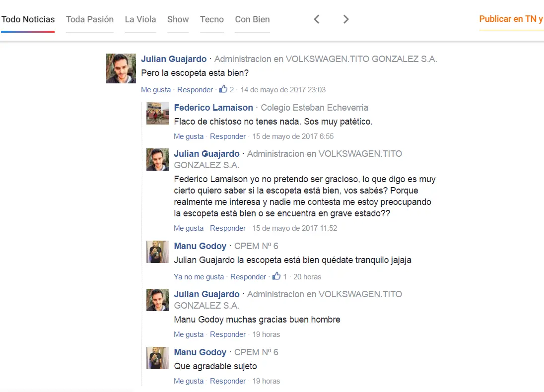The image size is (544, 392).
Task: Like the 'Pero la escopeta esta bien?' comment
Action: [156, 90]
